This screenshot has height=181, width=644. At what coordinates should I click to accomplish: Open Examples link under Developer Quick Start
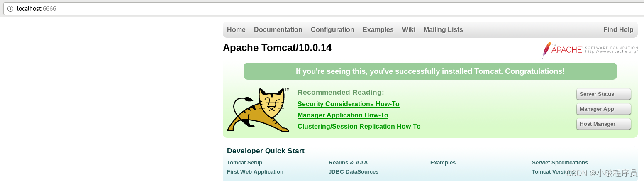443,163
